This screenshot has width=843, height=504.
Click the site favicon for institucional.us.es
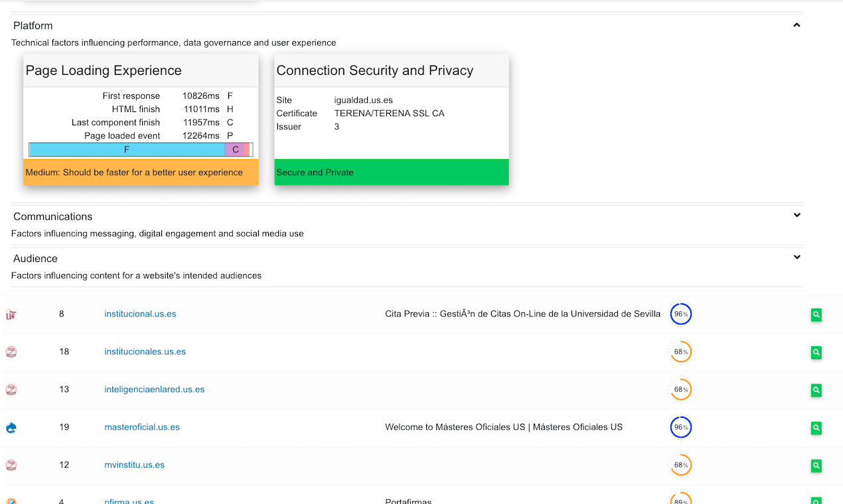tap(11, 314)
